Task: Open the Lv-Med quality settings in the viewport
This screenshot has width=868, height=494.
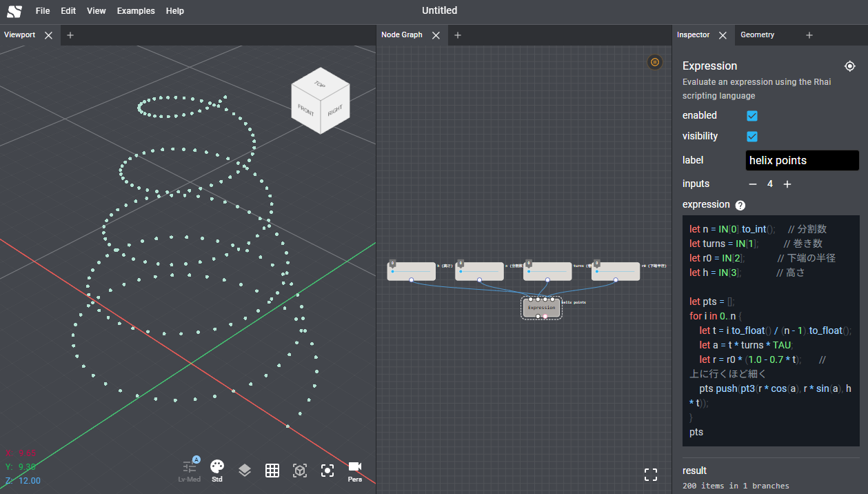Action: pos(190,471)
